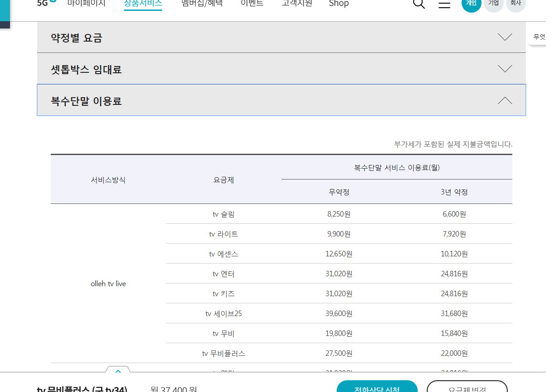This screenshot has height=392, width=558.
Task: Click the 전화상담 신청 button
Action: point(377,387)
